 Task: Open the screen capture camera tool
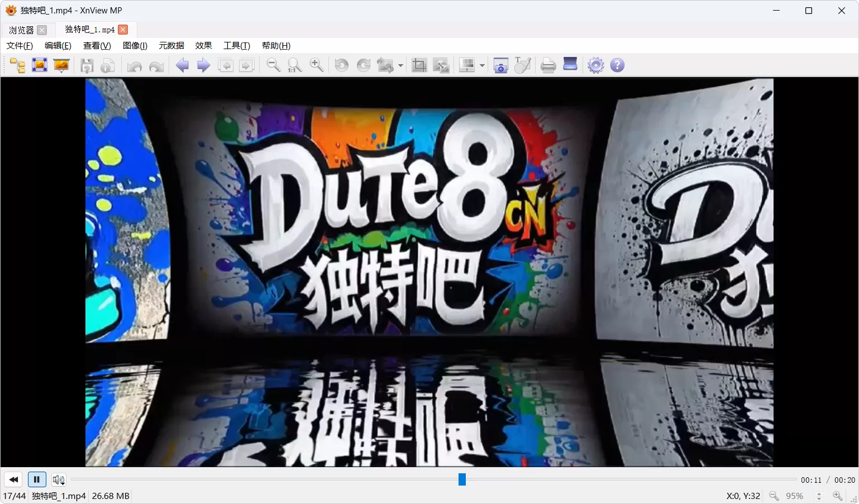(500, 65)
